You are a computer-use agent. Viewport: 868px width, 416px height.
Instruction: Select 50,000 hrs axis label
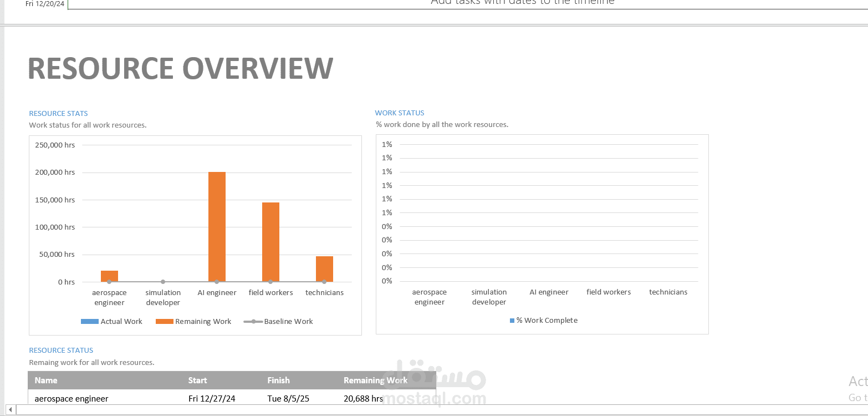[x=57, y=254]
